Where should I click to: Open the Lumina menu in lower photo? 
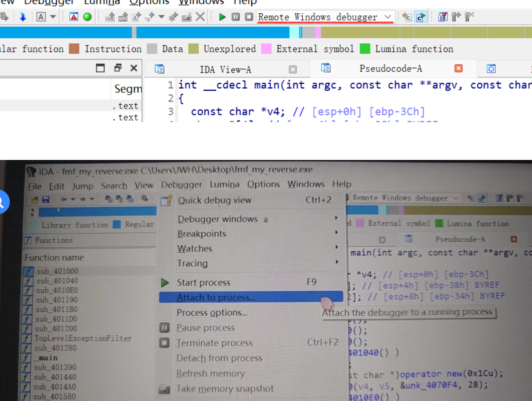[224, 184]
